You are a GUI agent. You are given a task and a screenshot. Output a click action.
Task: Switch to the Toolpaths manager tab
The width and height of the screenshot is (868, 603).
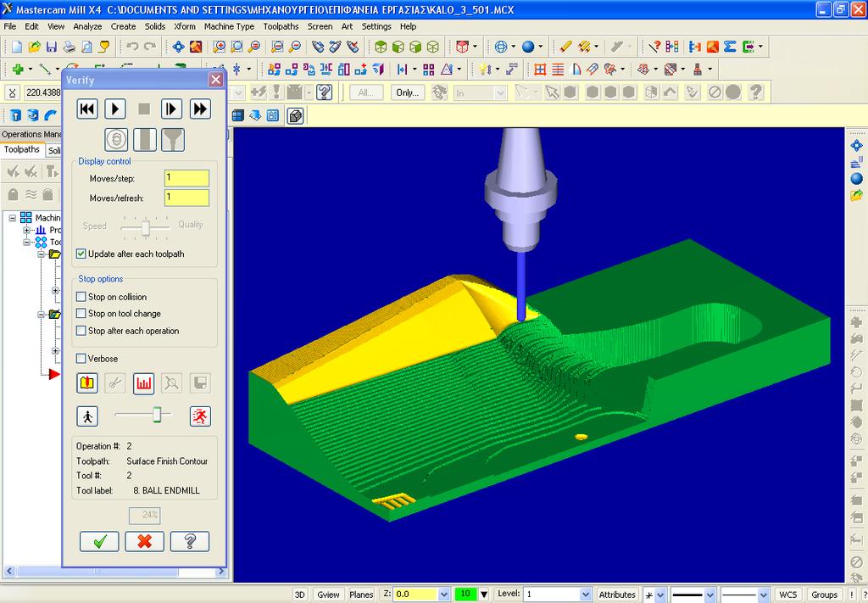click(x=21, y=149)
